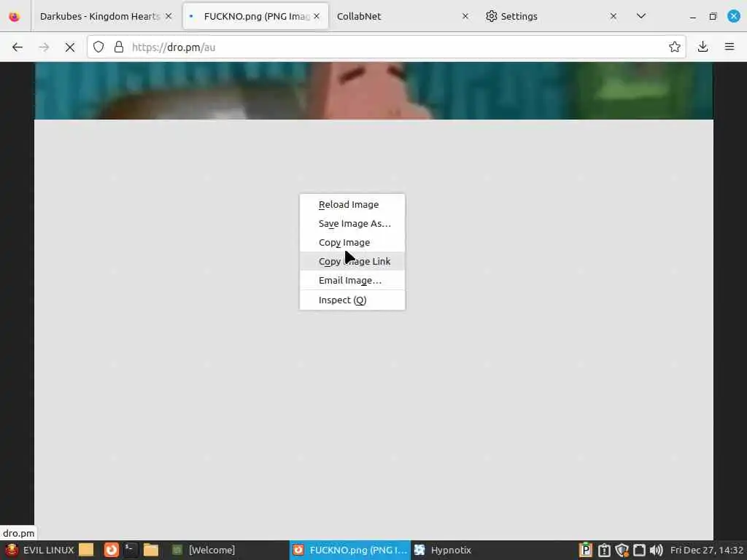This screenshot has width=747, height=560.
Task: Select the FUCKNO.png tab
Action: [x=256, y=16]
